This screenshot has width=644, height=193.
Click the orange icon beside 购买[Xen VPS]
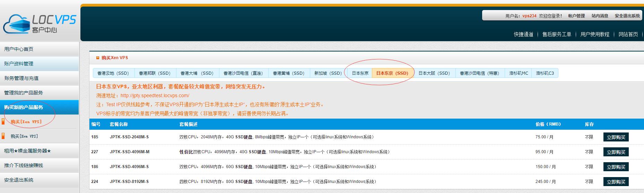3,122
